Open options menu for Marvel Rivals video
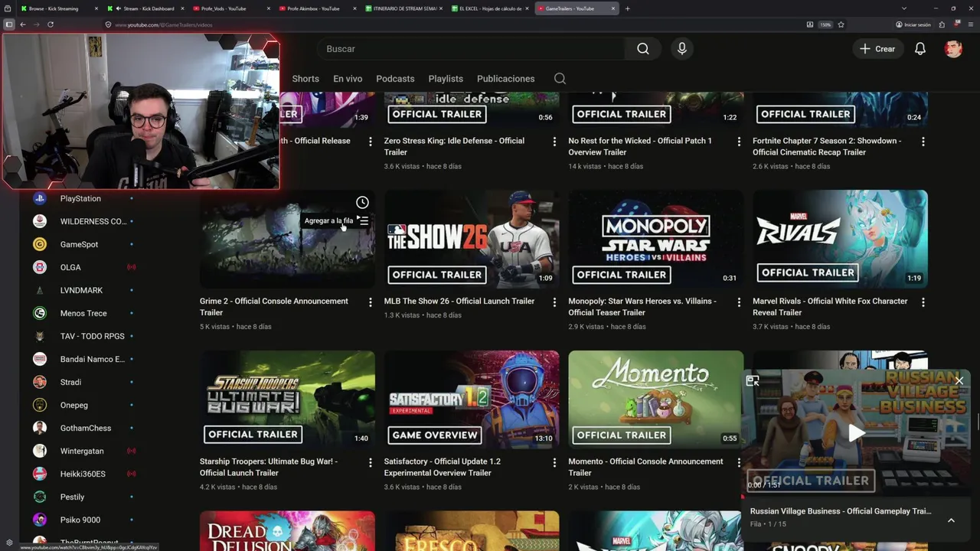This screenshot has width=980, height=551. pos(923,302)
